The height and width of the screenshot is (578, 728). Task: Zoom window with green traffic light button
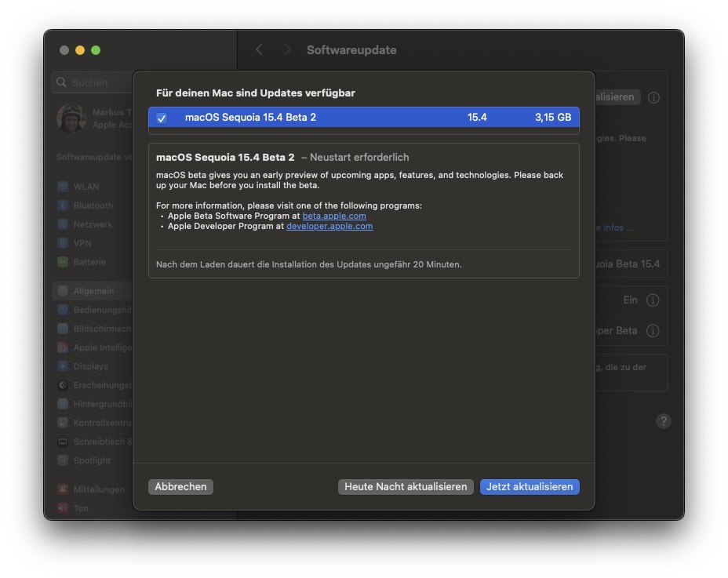click(x=96, y=50)
